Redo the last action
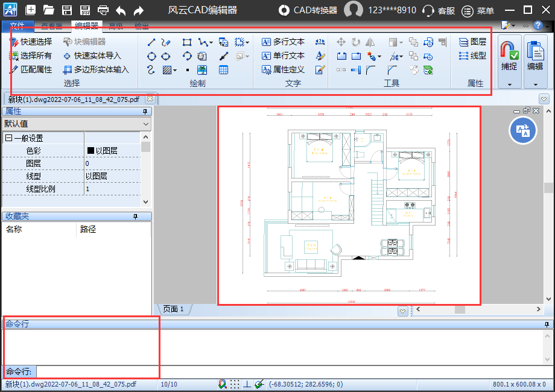 139,11
